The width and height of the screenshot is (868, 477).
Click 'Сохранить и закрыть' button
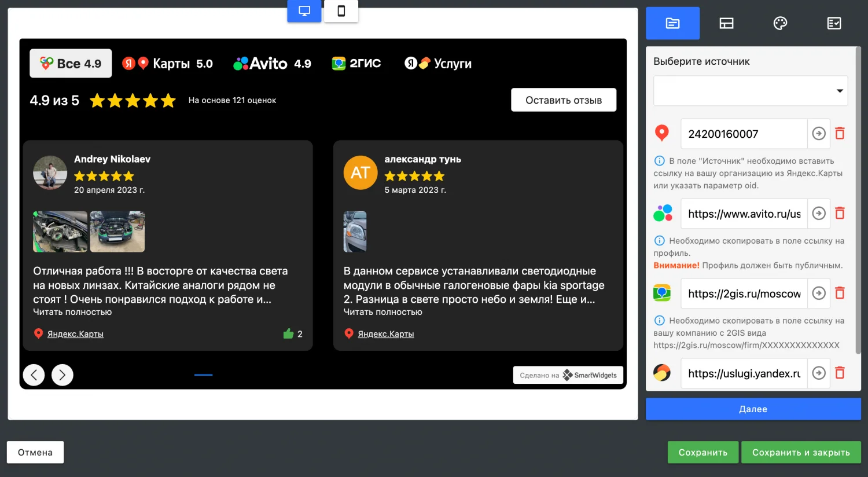(800, 453)
